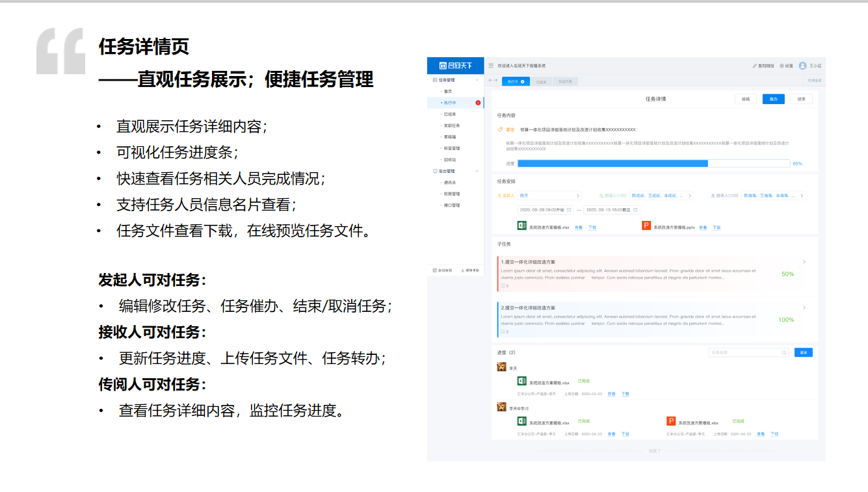Open 标签管理 in the sidebar
This screenshot has height=492, width=868.
click(452, 148)
